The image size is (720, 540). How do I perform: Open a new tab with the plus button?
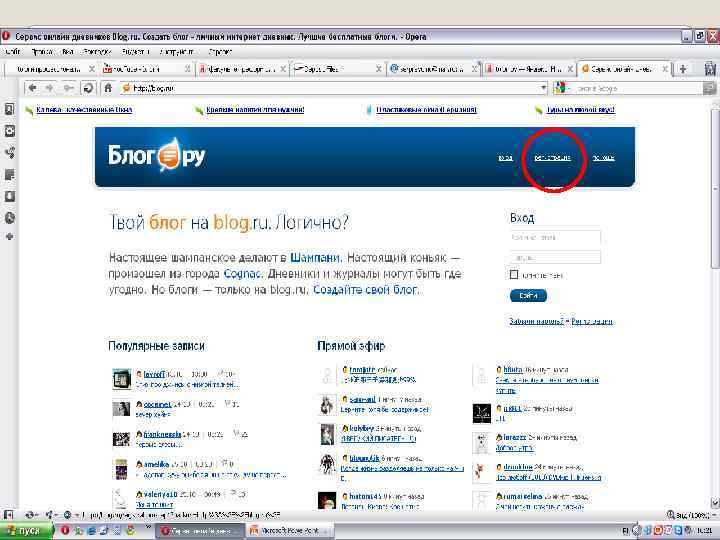click(683, 69)
